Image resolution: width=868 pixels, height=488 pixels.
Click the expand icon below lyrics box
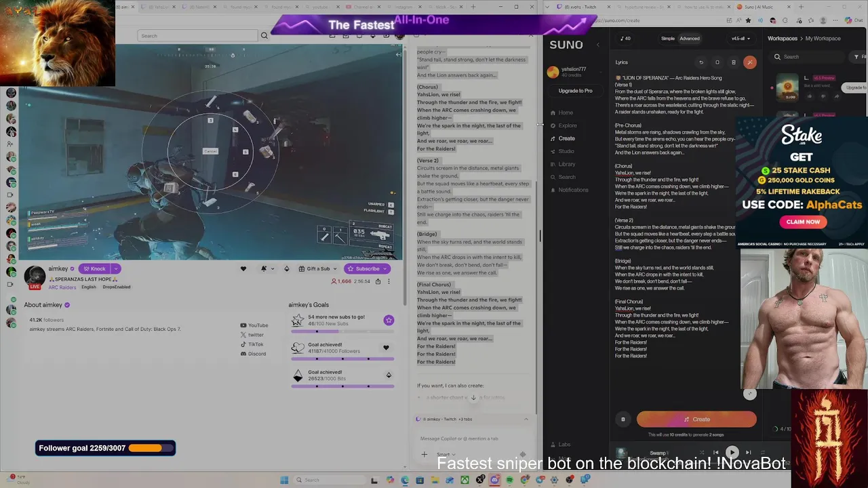(x=749, y=394)
